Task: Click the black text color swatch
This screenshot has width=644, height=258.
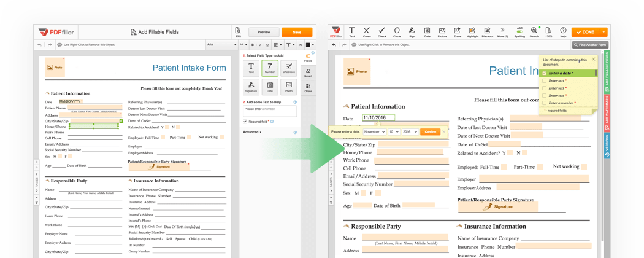Action: (x=309, y=44)
